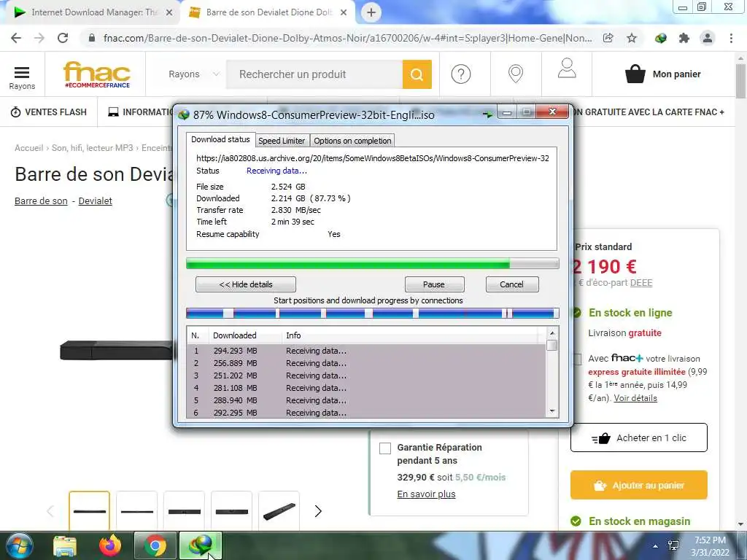Open fnac Rayons hamburger menu
Image resolution: width=747 pixels, height=560 pixels.
click(x=22, y=77)
